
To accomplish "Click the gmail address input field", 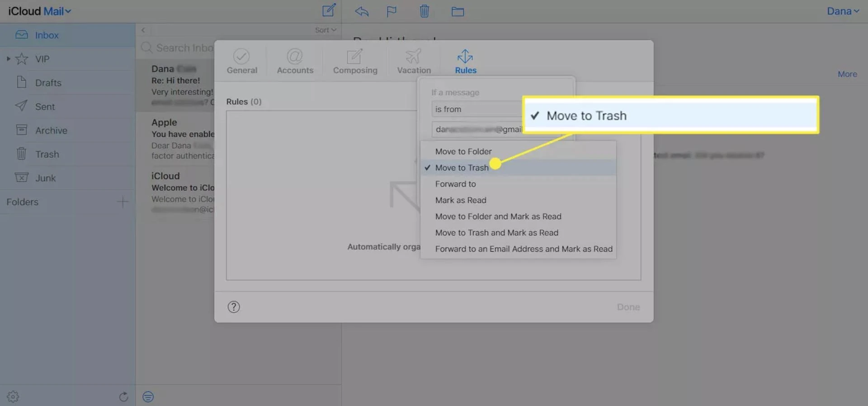I will pos(477,129).
